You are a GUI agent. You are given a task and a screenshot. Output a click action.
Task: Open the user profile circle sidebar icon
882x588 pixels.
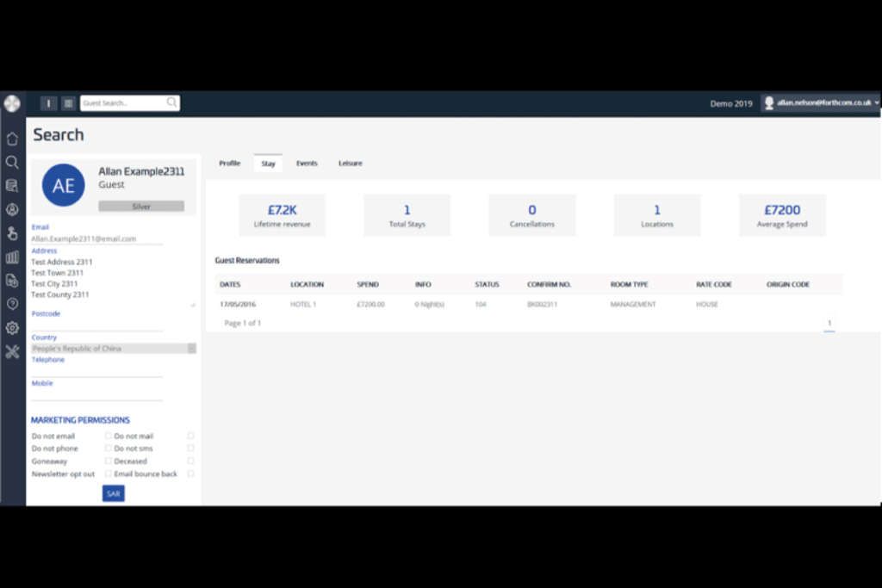click(12, 209)
